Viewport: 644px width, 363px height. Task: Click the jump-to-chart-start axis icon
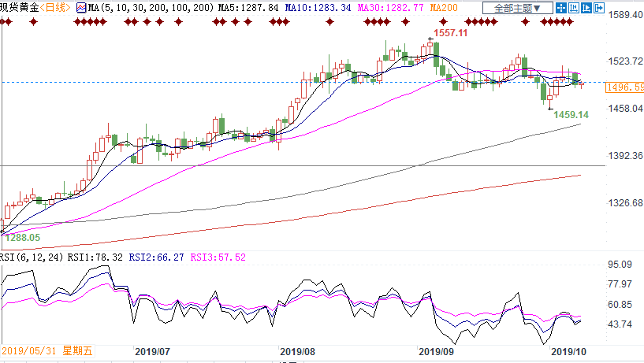point(574,8)
